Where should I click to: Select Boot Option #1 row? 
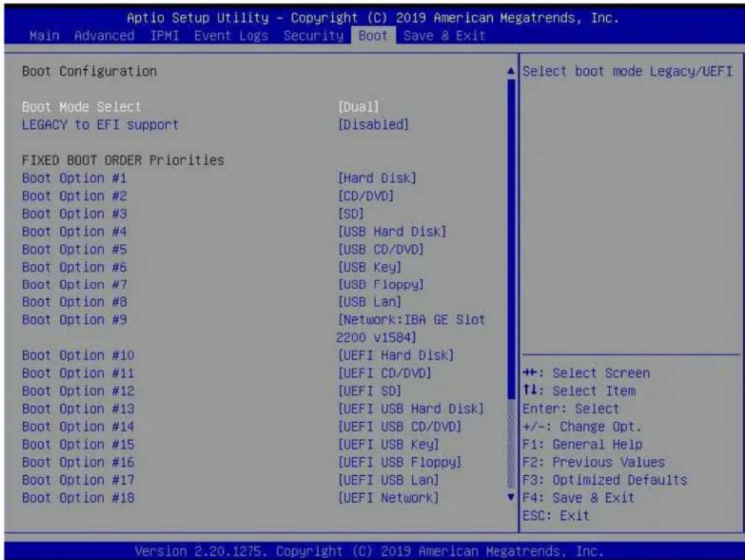(x=74, y=178)
